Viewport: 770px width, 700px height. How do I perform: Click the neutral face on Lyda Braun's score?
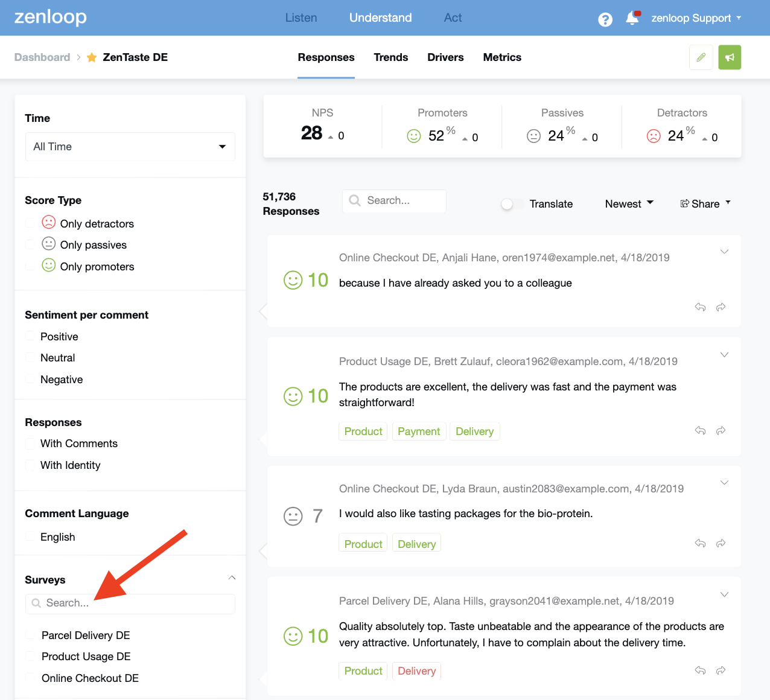click(293, 516)
